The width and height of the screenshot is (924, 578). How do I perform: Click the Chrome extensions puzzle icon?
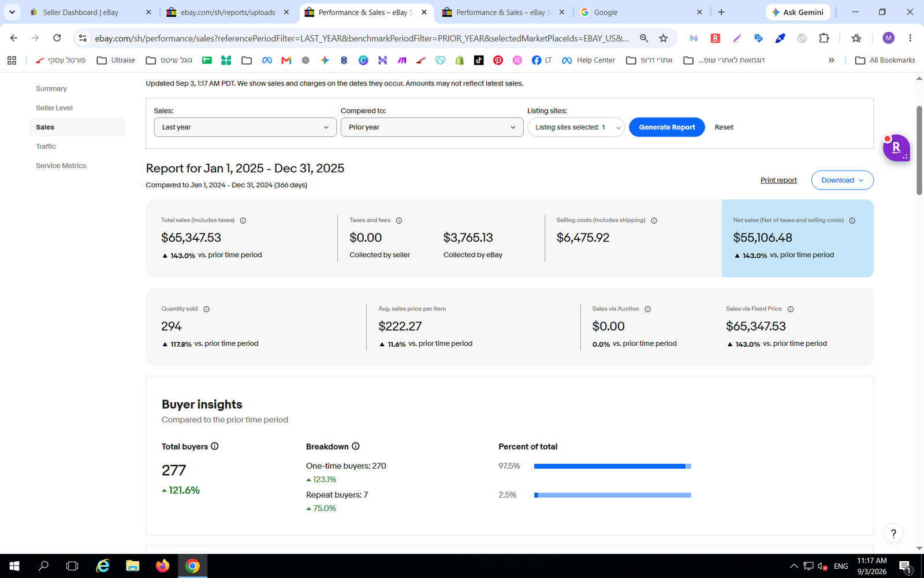[824, 38]
